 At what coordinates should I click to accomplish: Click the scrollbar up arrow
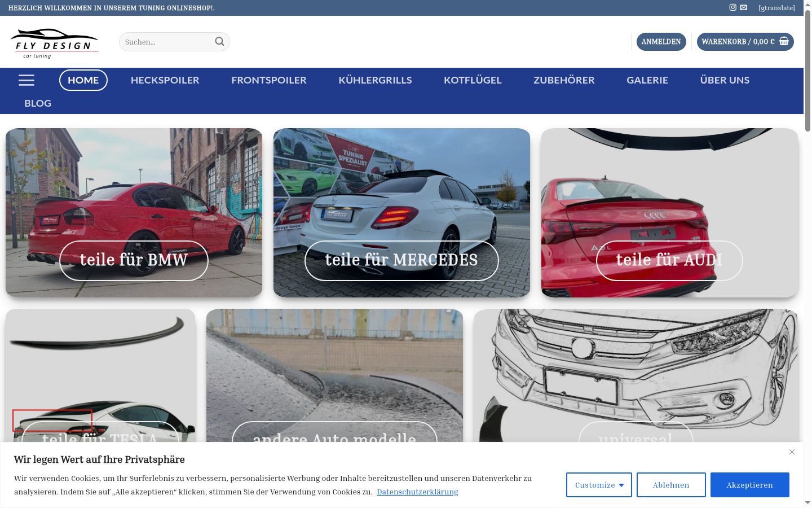coord(807,4)
